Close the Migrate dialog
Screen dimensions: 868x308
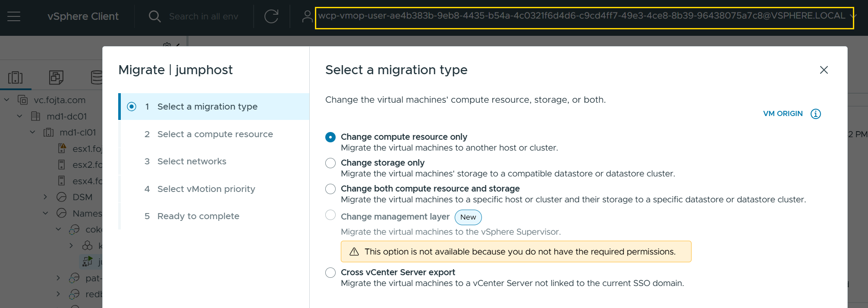coord(824,70)
